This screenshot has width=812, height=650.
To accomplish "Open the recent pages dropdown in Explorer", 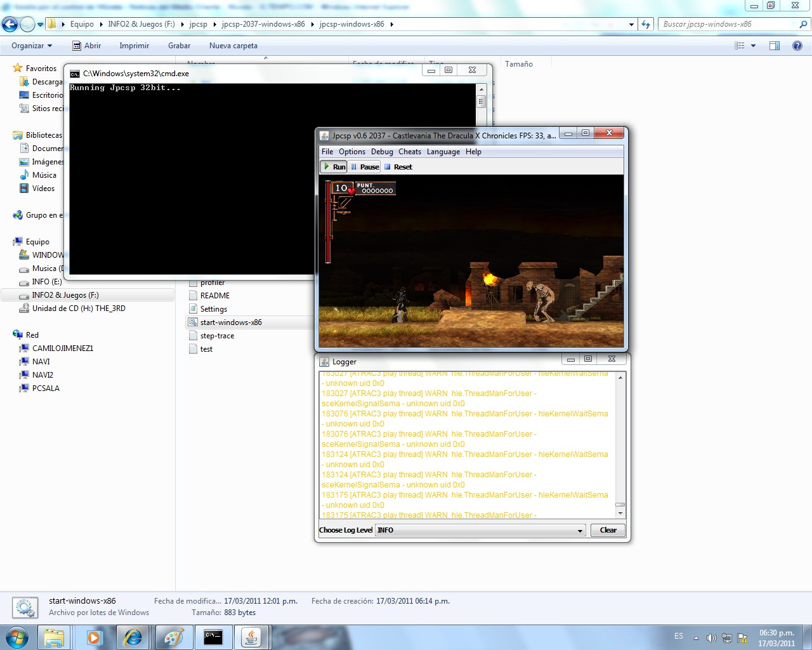I will [41, 25].
